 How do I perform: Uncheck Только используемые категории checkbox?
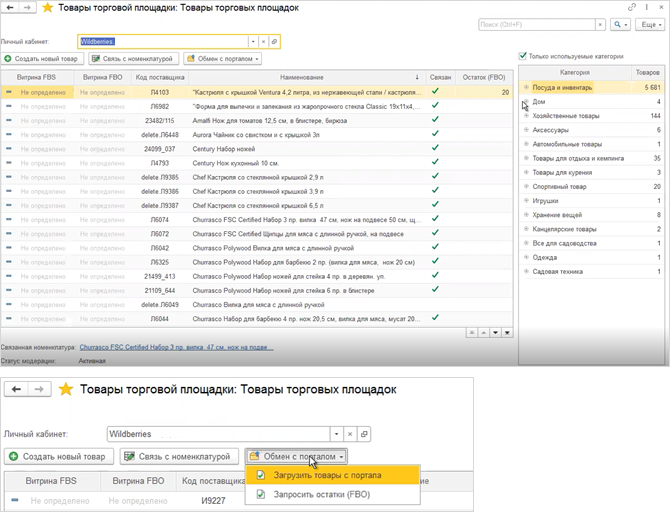(x=522, y=56)
